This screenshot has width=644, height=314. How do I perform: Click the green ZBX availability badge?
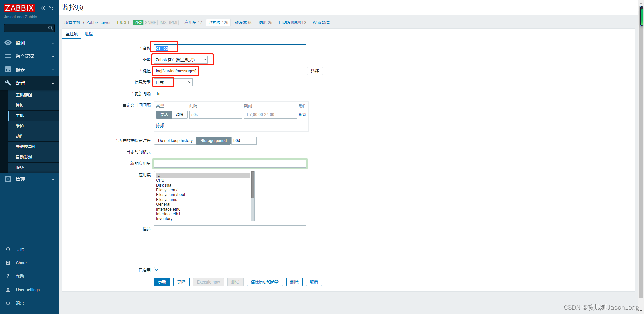(138, 23)
